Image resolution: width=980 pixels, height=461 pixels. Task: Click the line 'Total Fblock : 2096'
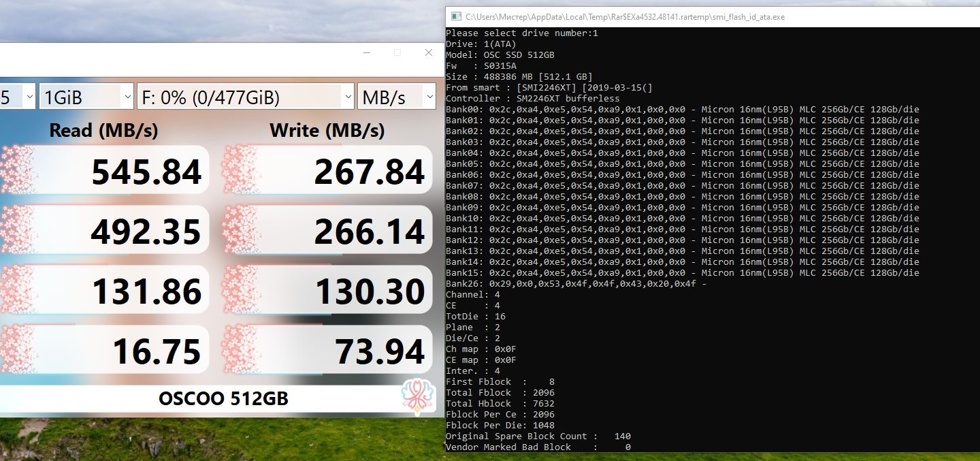(x=500, y=392)
